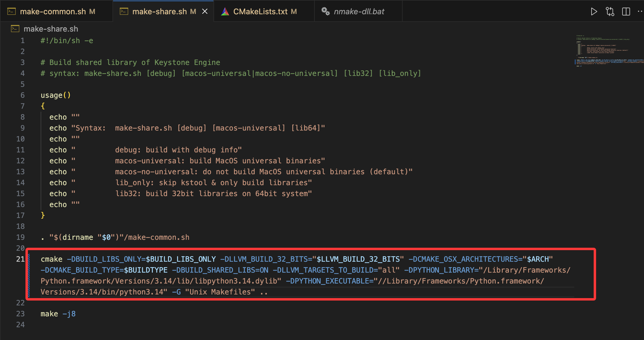Click make-share.sh breadcrumb label

coord(51,29)
